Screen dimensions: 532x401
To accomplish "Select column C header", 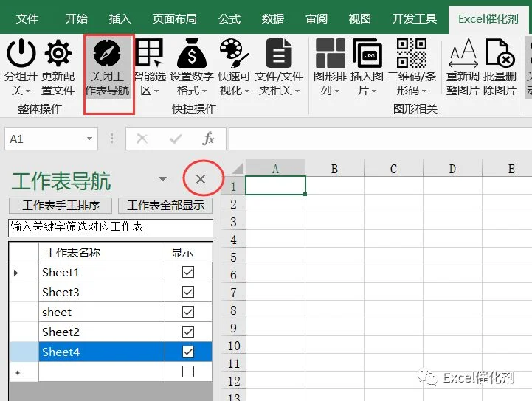I will pos(393,169).
